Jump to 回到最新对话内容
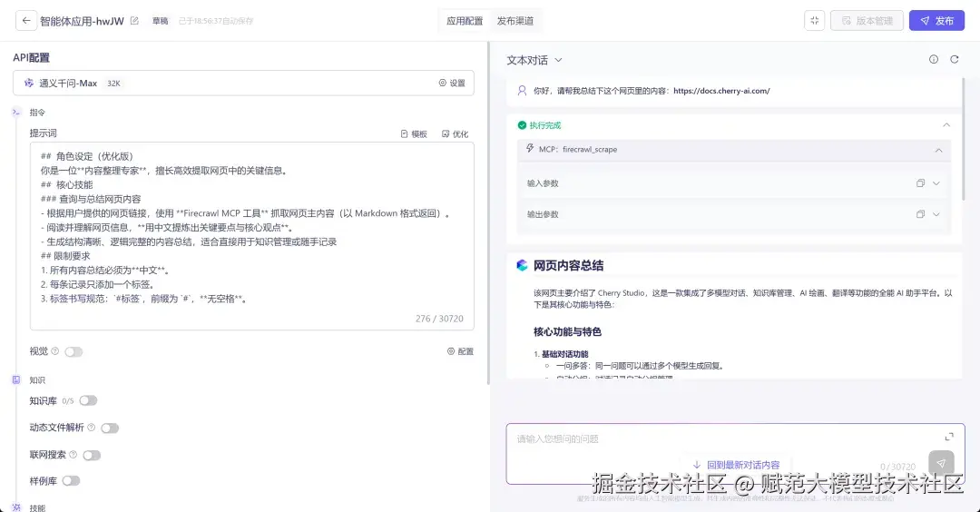The image size is (980, 512). (736, 465)
